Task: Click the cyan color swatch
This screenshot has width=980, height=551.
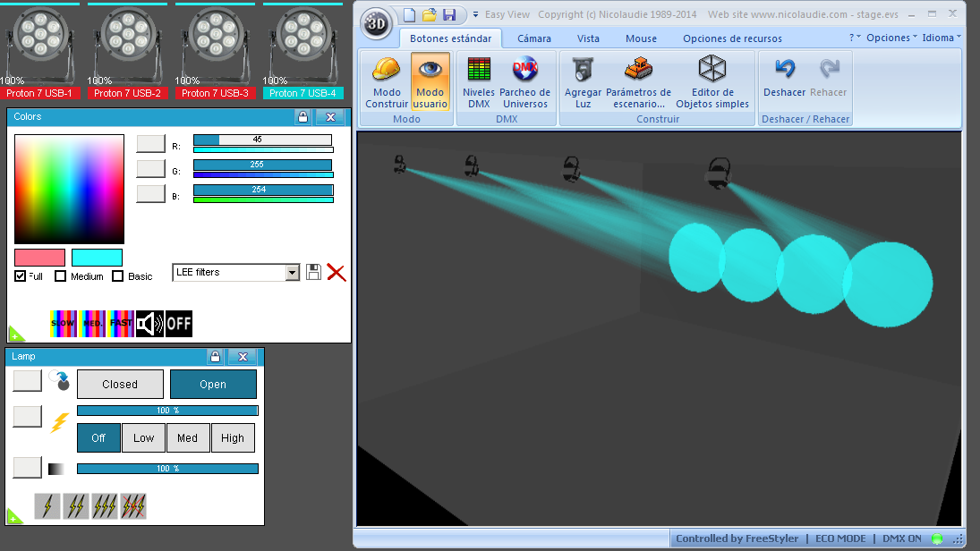Action: click(97, 258)
